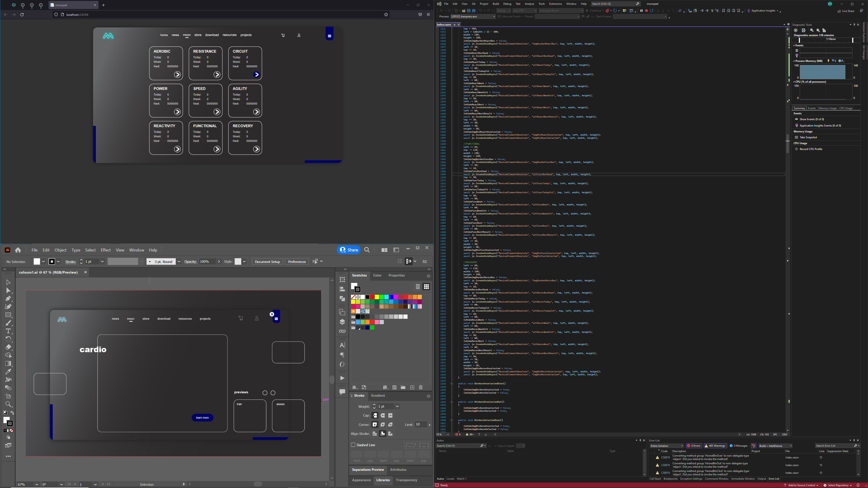
Task: Delete swatch with trash icon
Action: coord(420,387)
